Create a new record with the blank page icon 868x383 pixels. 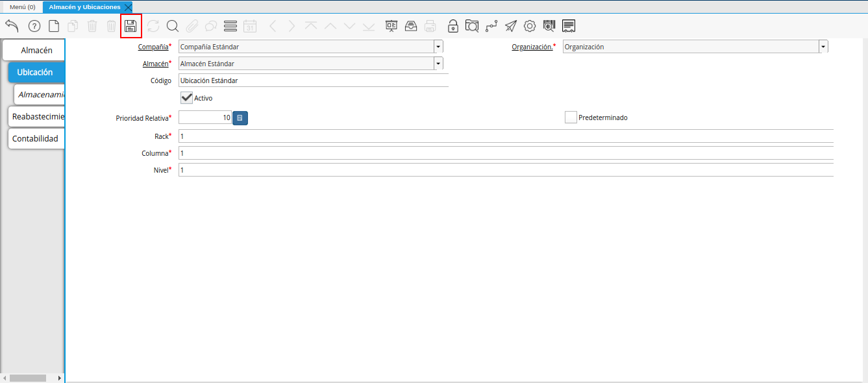(55, 26)
